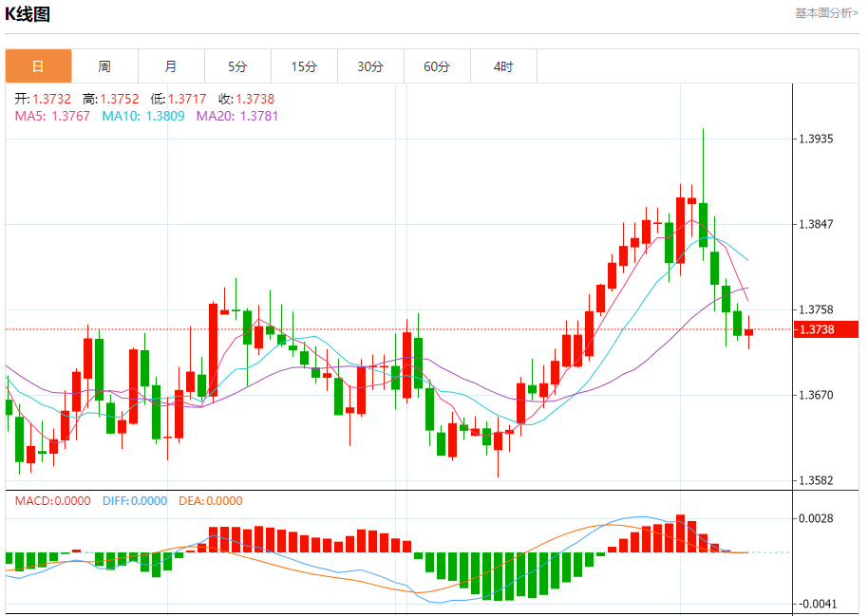
Task: Open the 基本面分析 link
Action: [x=826, y=13]
